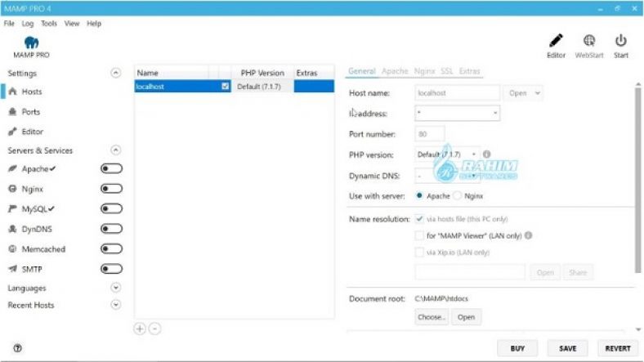Select the MySQL server icon
The height and width of the screenshot is (362, 644).
pyautogui.click(x=13, y=209)
